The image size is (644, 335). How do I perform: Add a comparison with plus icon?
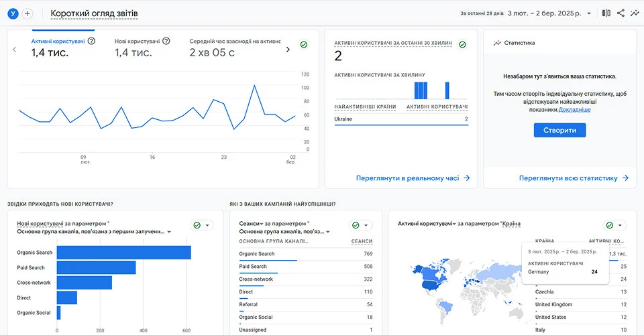pos(28,13)
